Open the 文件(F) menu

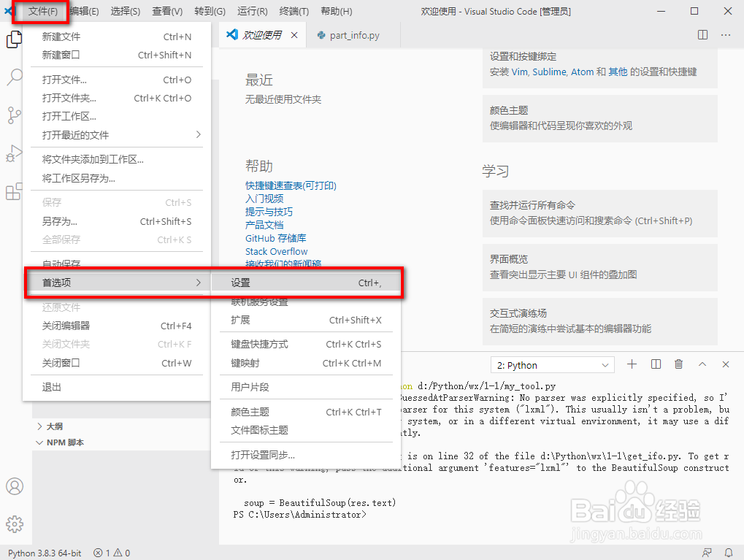[42, 12]
